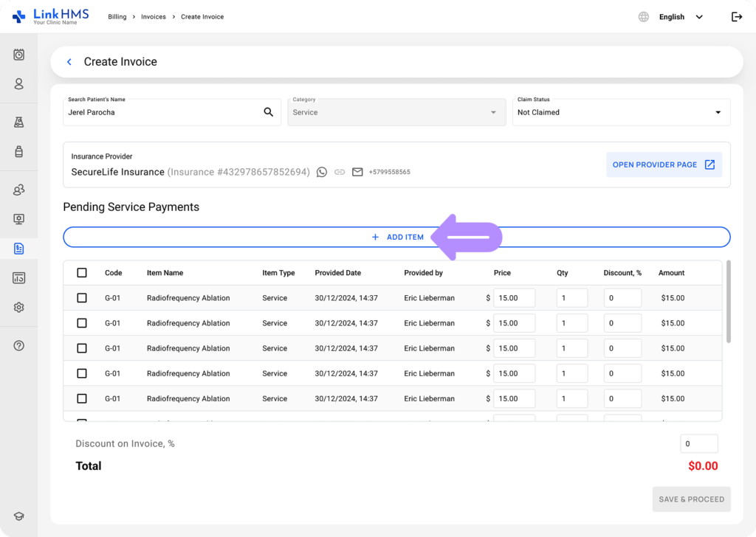Viewport: 756px width, 537px height.
Task: Click the provider email envelope icon
Action: pos(357,172)
